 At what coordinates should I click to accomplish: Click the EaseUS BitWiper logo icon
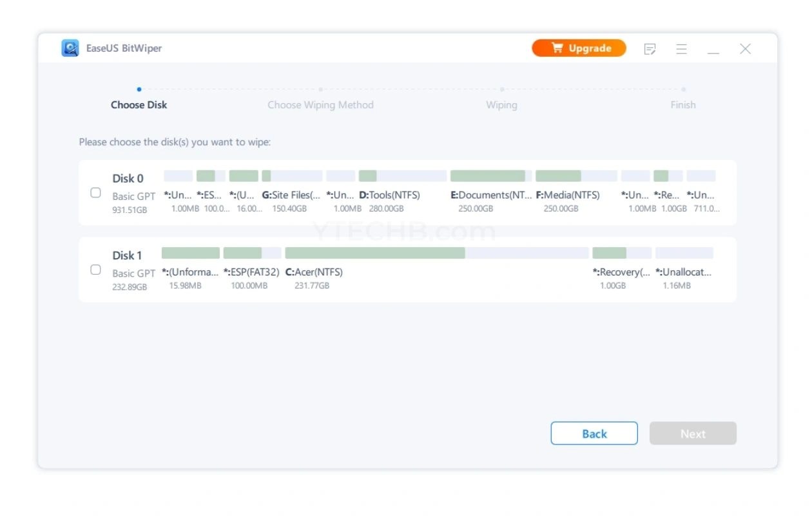click(x=70, y=48)
